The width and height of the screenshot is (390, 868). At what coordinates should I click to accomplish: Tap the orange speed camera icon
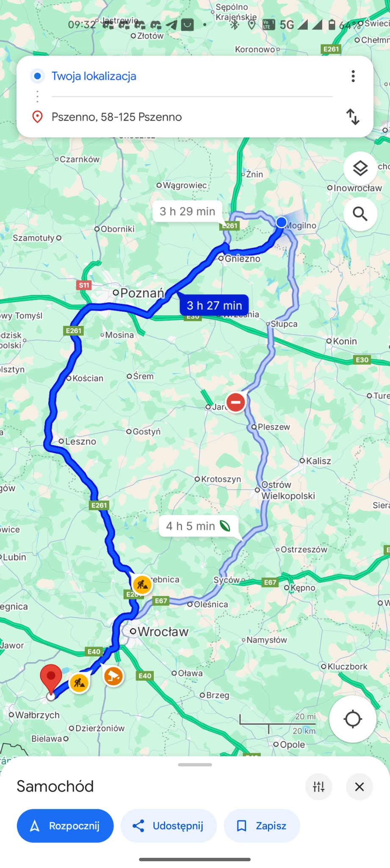coord(113,676)
